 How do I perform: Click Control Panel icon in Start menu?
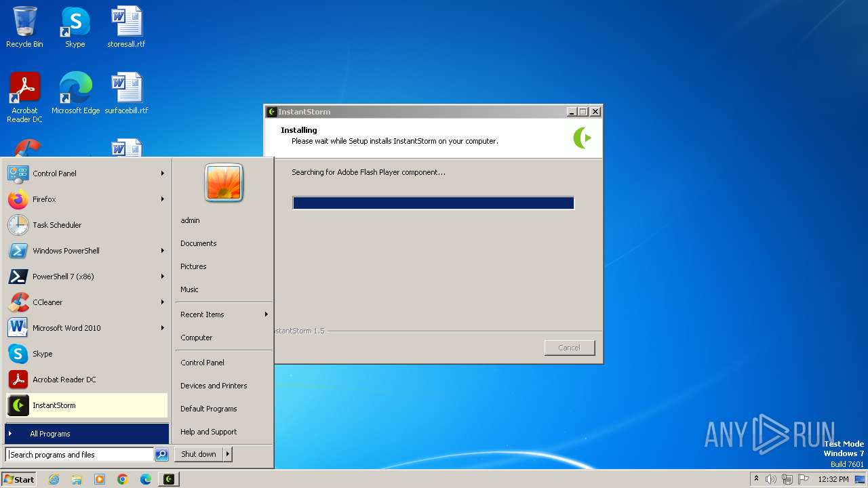click(x=18, y=174)
